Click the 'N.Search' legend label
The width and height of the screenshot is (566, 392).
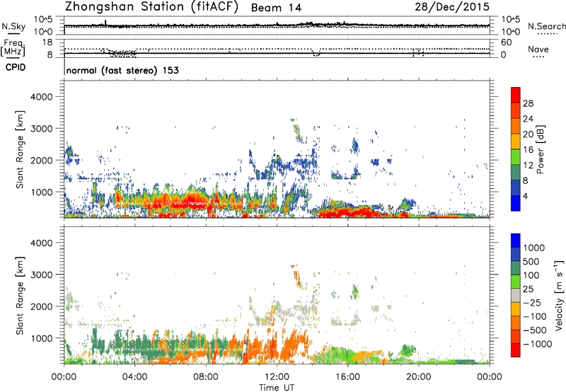(546, 26)
